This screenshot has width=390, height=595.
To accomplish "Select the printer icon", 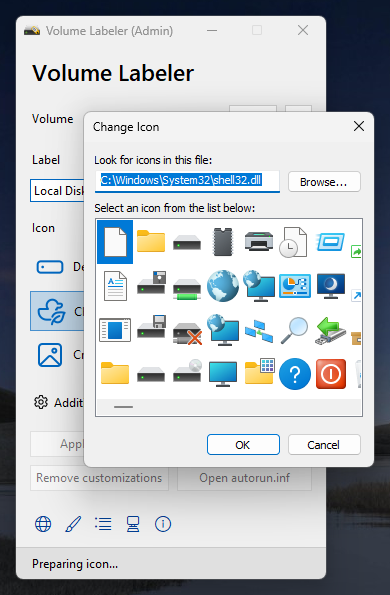I will 259,241.
